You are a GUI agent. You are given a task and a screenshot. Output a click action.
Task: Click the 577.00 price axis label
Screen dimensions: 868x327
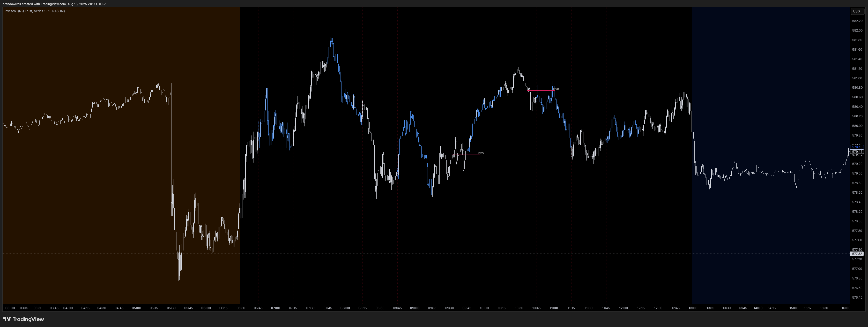pos(857,269)
